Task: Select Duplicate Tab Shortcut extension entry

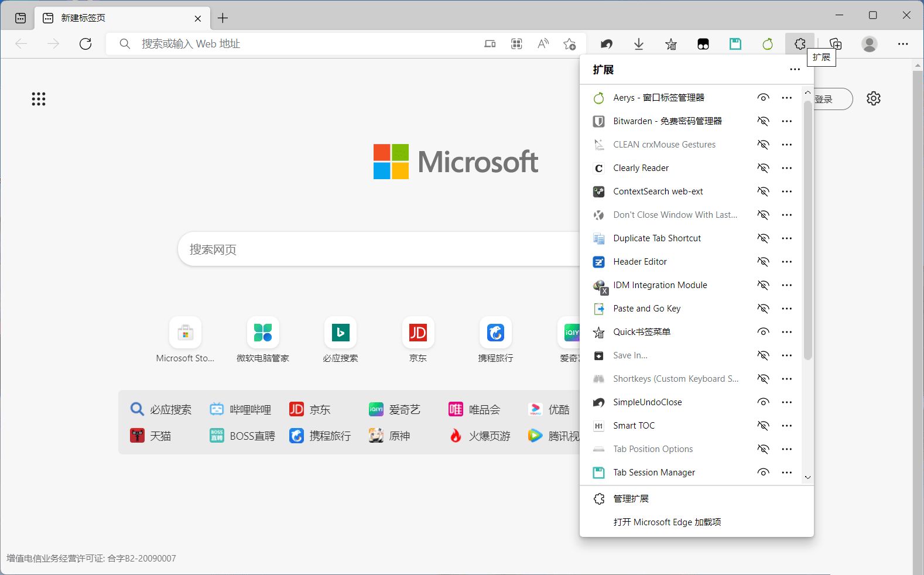Action: pyautogui.click(x=657, y=238)
